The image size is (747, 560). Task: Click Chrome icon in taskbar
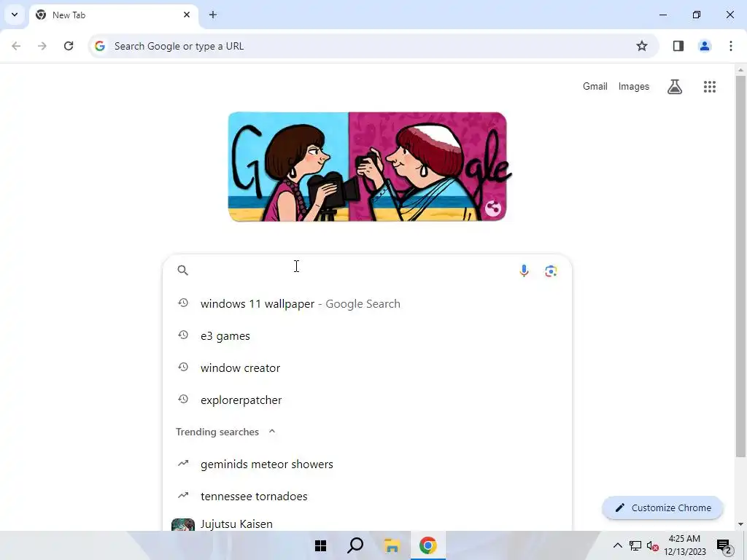pyautogui.click(x=427, y=545)
